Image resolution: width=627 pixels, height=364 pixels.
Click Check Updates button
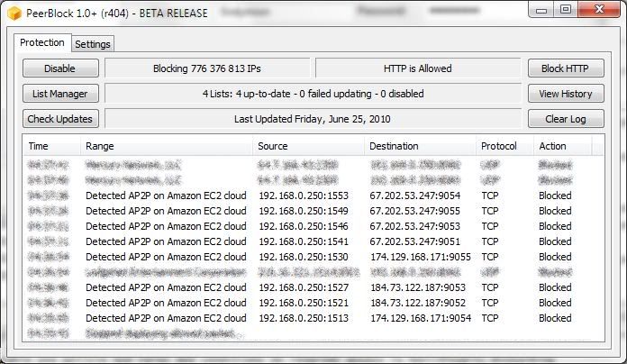point(60,119)
